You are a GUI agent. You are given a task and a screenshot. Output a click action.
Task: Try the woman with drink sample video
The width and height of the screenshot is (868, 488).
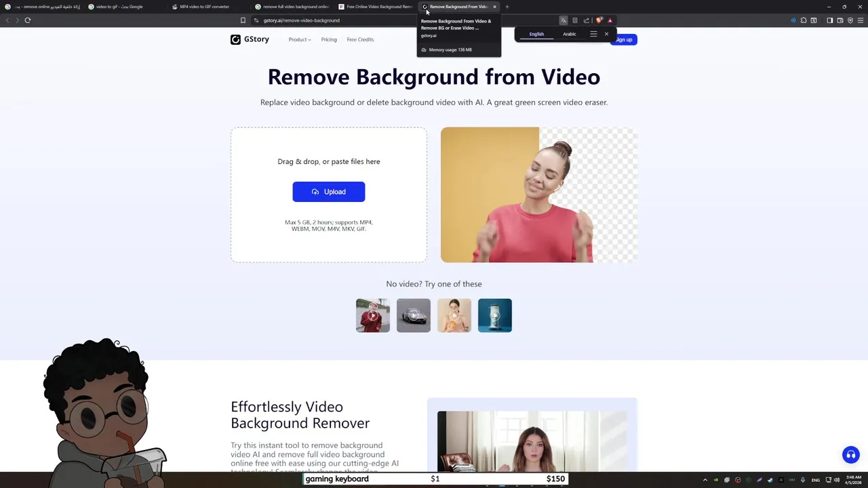(454, 315)
